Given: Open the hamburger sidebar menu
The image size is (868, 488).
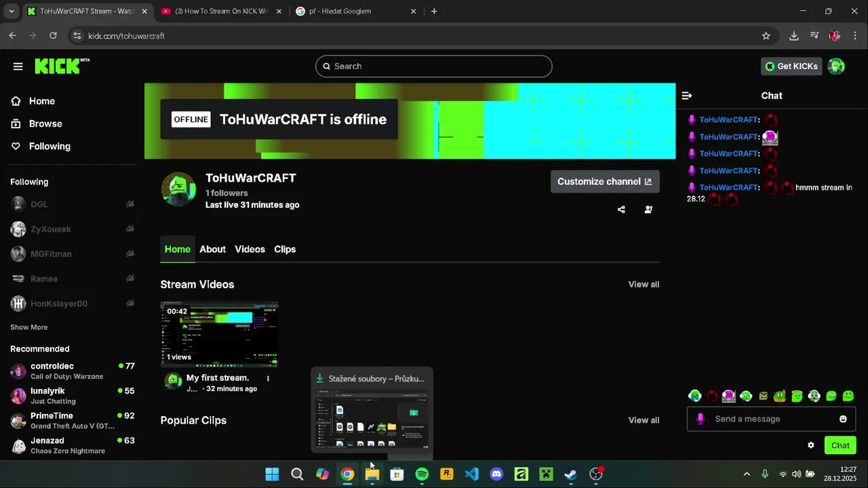Looking at the screenshot, I should pos(18,66).
